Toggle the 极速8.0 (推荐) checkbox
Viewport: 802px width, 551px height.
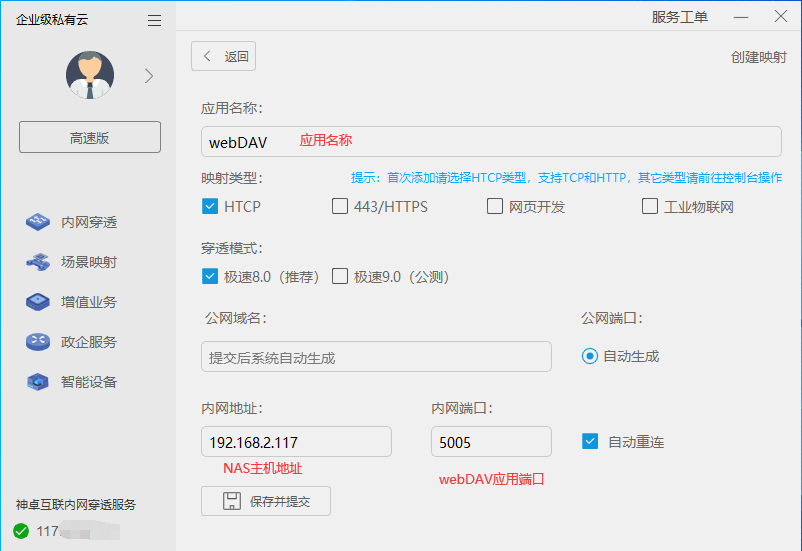point(210,276)
